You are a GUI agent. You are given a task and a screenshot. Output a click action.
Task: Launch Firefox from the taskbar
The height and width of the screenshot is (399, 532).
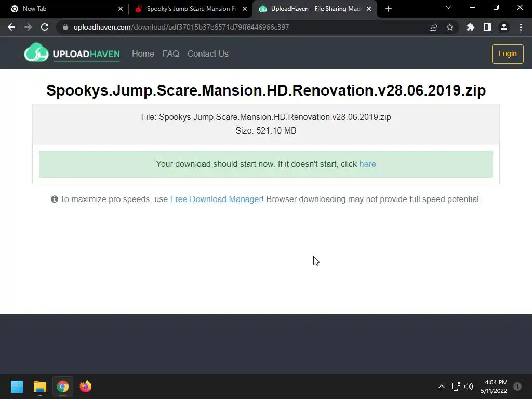coord(86,387)
